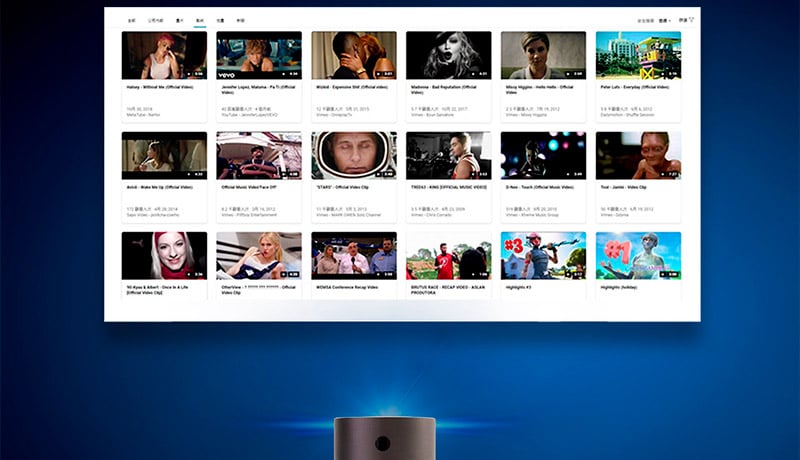Viewport: 800px width, 460px height.
Task: Click the YouTube source line under Jennifer Lopez
Action: pyautogui.click(x=249, y=115)
